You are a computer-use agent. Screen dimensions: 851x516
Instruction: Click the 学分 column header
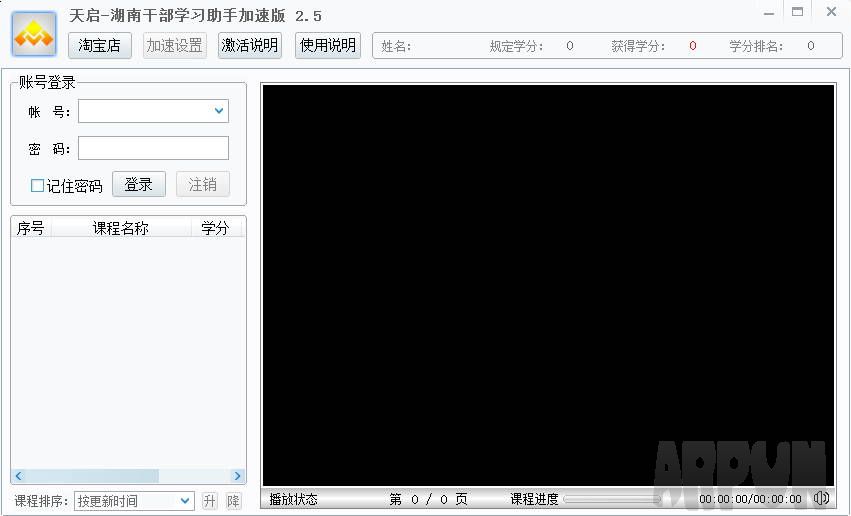pos(215,228)
